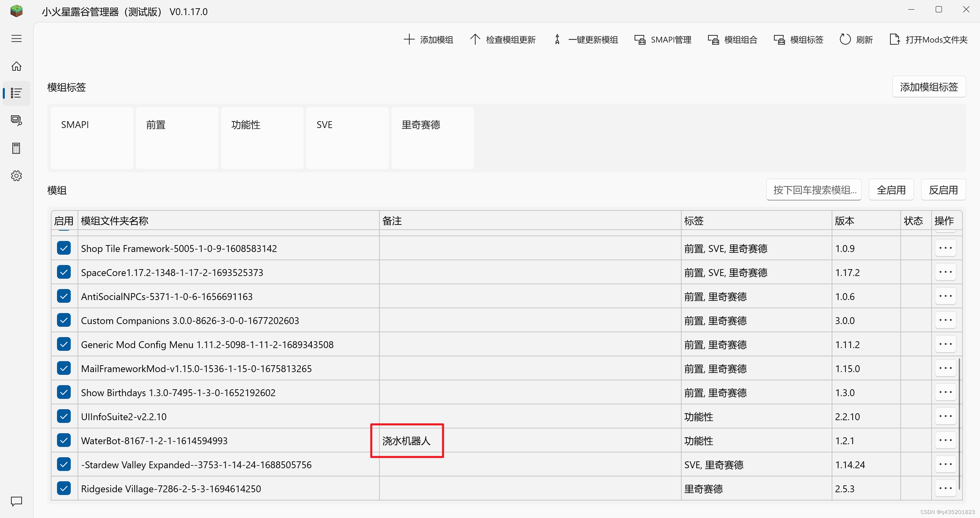Click the mod table vertical scrollbar
980x518 pixels.
pyautogui.click(x=959, y=424)
